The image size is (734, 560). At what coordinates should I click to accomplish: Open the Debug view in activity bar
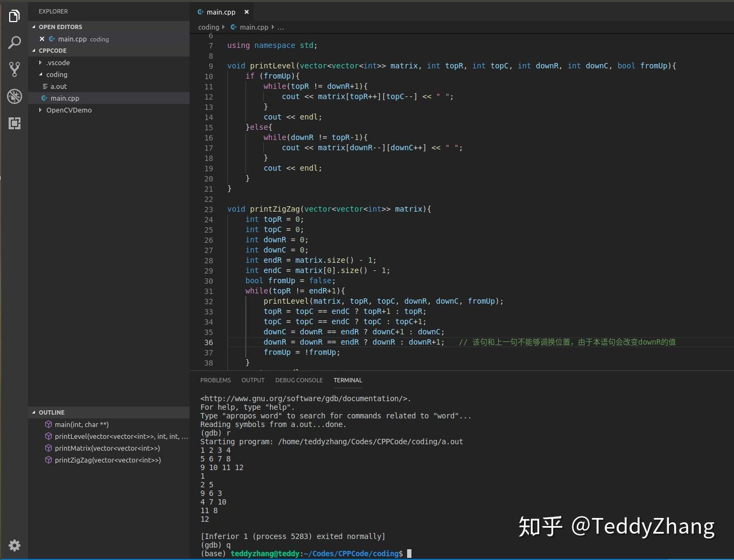pos(15,96)
